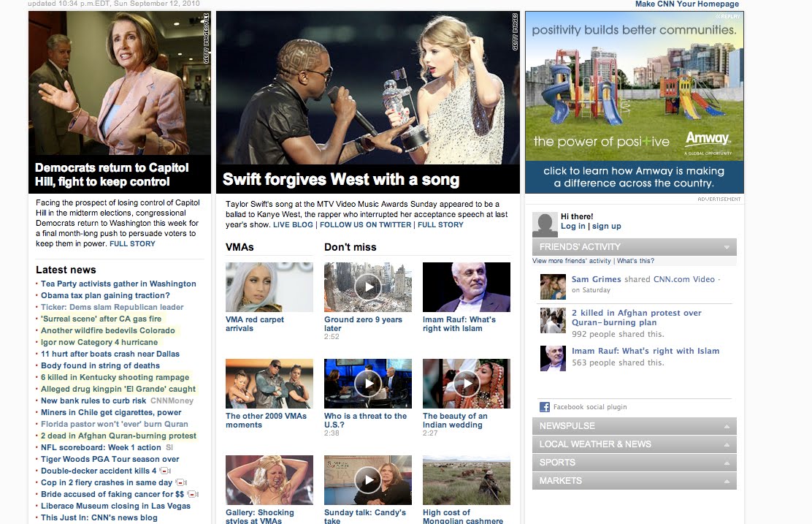Open Liberace Museum closing in Las Vegas
This screenshot has width=812, height=524.
tap(115, 506)
